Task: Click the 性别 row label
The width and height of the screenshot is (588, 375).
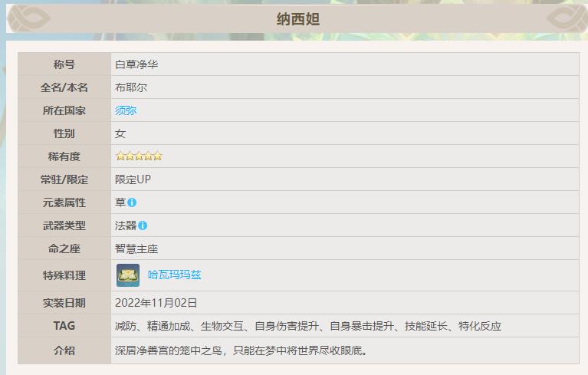Action: [x=64, y=133]
